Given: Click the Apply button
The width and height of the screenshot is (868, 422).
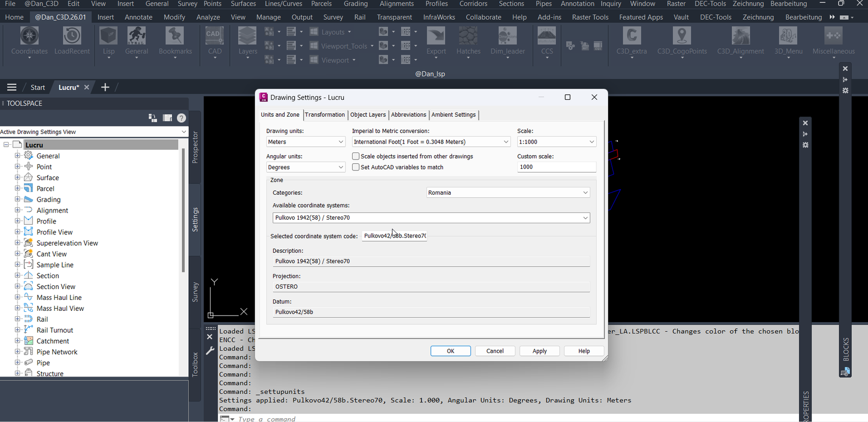Looking at the screenshot, I should coord(539,351).
